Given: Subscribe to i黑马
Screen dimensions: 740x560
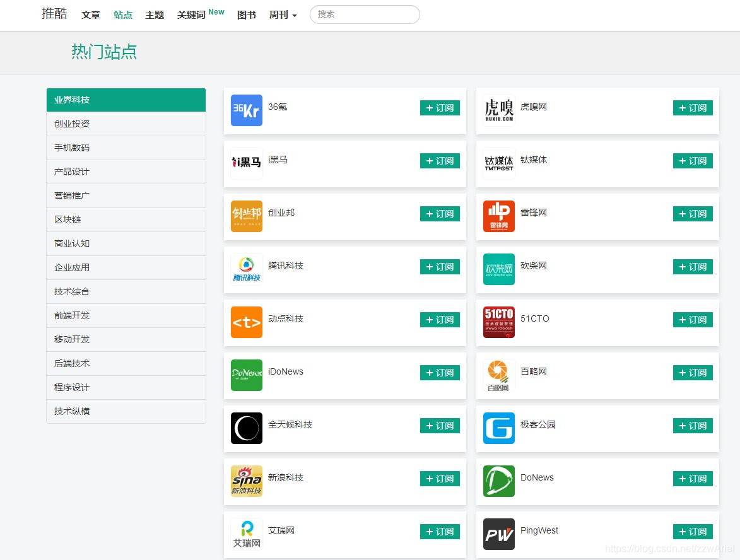Looking at the screenshot, I should pyautogui.click(x=440, y=161).
